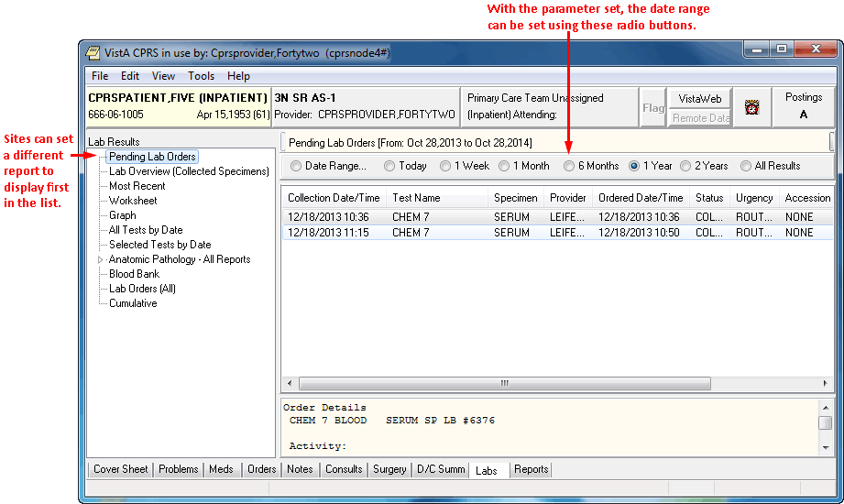Click the 3N SR AS-1 provider panel
The image size is (844, 504).
coord(366,106)
